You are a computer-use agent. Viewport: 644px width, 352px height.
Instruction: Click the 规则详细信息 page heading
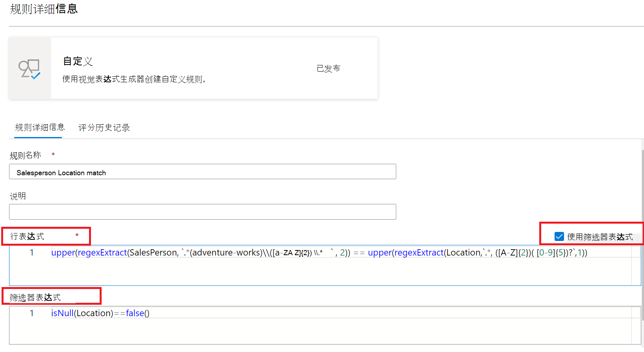tap(44, 9)
